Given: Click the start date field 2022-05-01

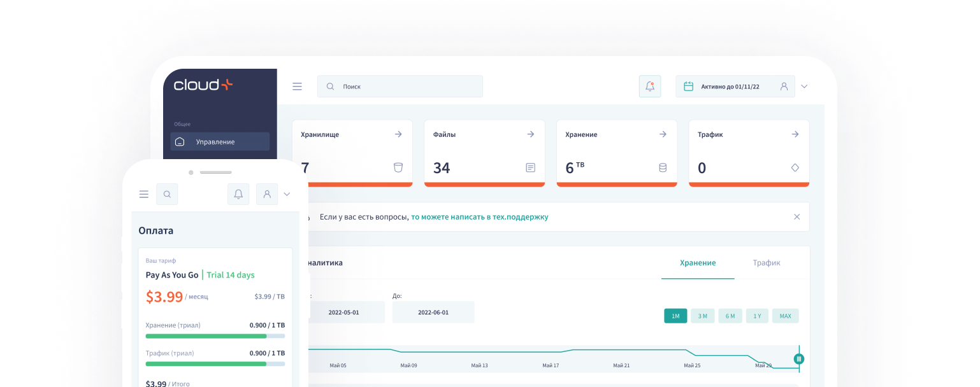Looking at the screenshot, I should click(344, 313).
